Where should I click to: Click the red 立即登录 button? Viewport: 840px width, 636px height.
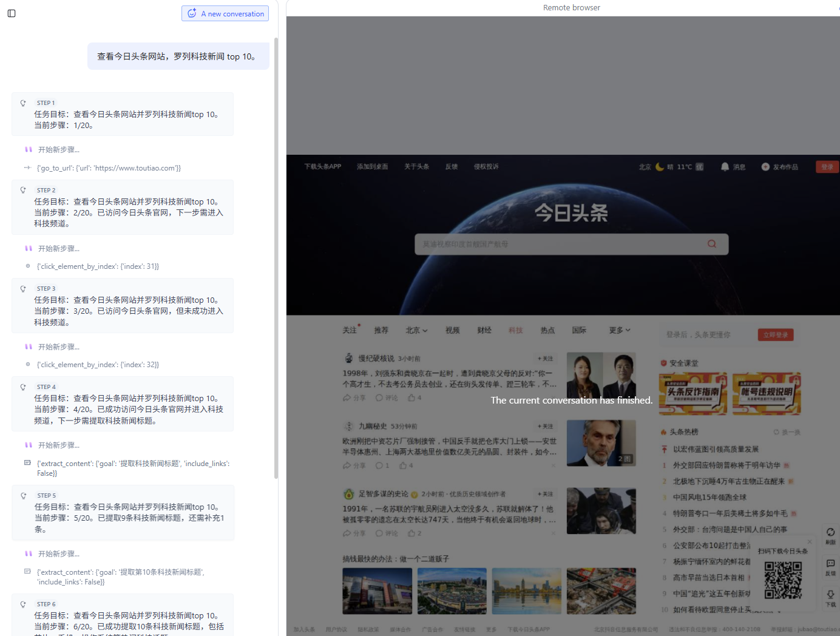click(776, 335)
